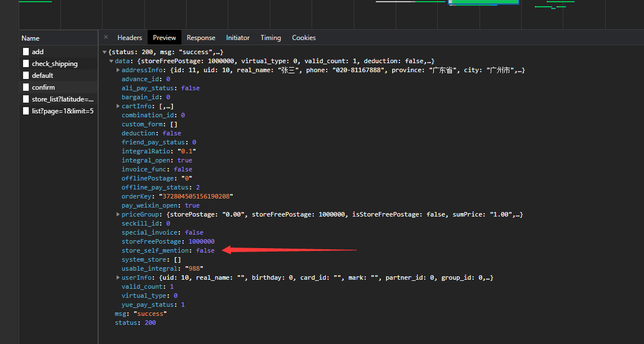Select the blue-outlined green waterfall bar
Screen dimensions: 644x344
point(483,2)
